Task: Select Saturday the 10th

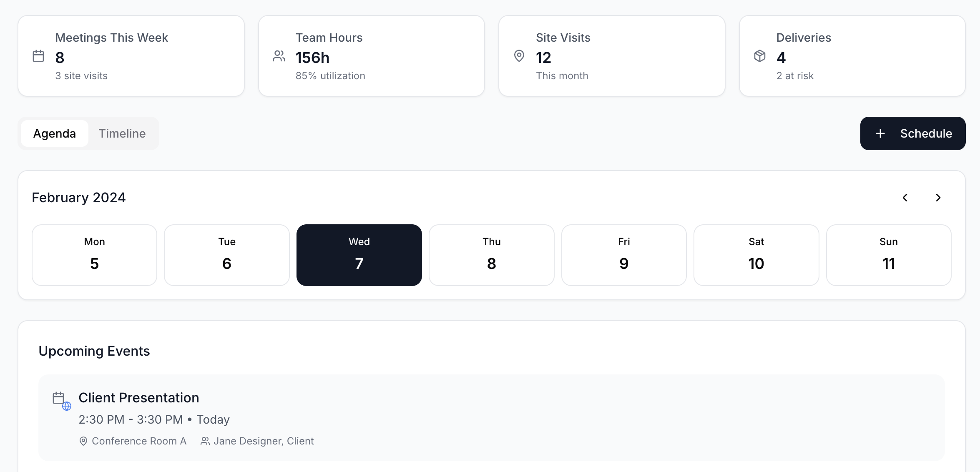Action: [x=756, y=255]
